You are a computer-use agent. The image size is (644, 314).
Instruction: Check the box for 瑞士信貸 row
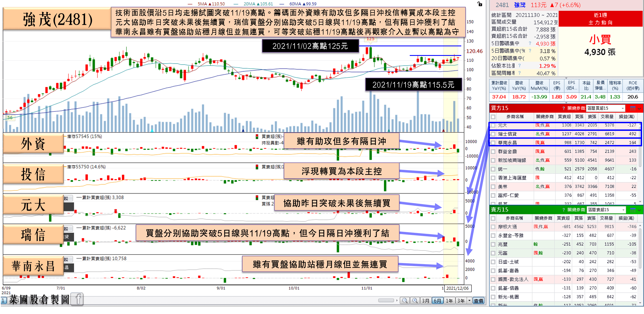click(x=493, y=134)
